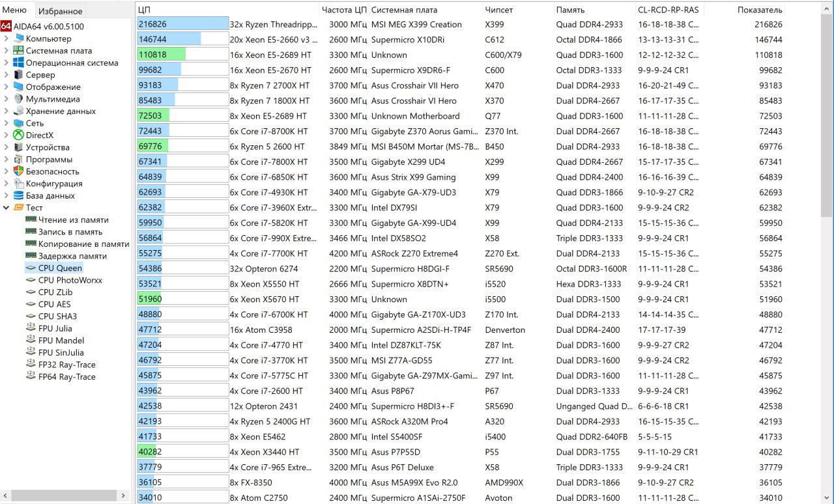Click the DirectX Xbox icon
This screenshot has height=504, width=834.
(19, 135)
